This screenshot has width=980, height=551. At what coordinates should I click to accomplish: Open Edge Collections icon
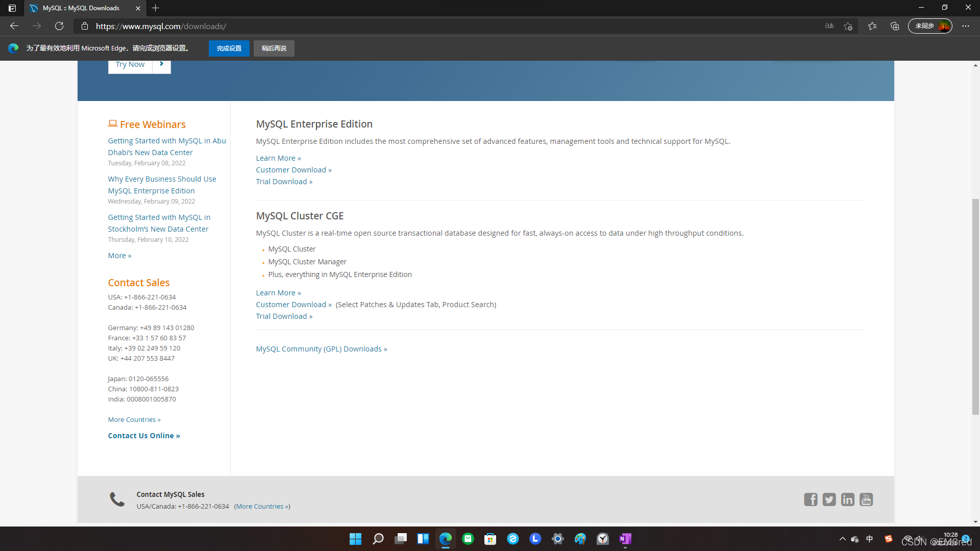[x=895, y=26]
